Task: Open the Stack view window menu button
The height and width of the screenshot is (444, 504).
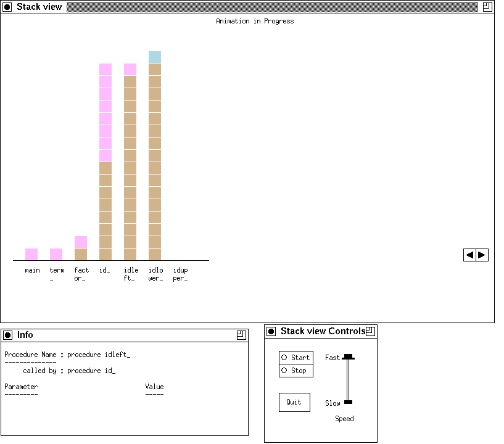Action: 7,7
